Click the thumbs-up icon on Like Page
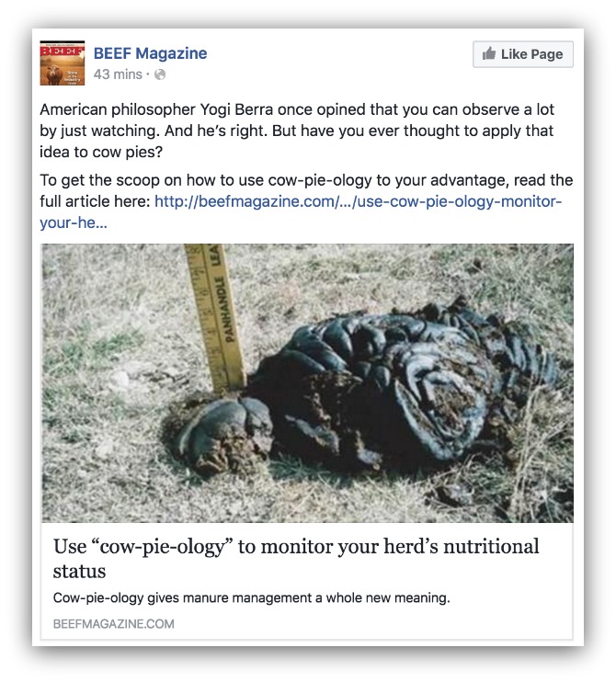The height and width of the screenshot is (682, 616). tap(489, 53)
